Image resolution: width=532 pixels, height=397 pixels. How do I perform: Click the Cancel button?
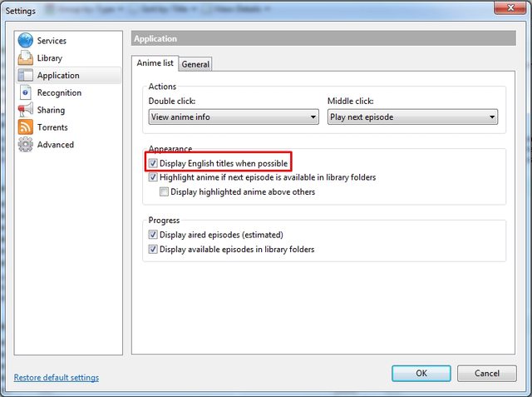486,373
